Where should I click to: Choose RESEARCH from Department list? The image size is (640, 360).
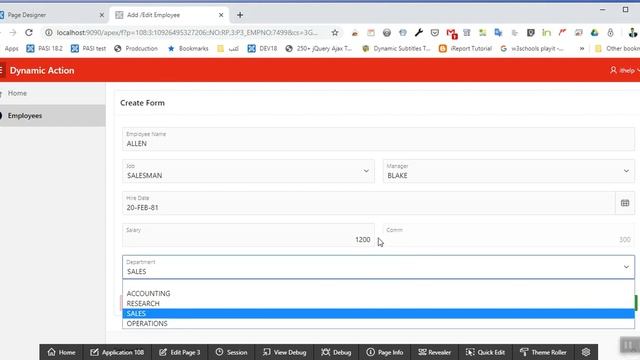pos(378,303)
